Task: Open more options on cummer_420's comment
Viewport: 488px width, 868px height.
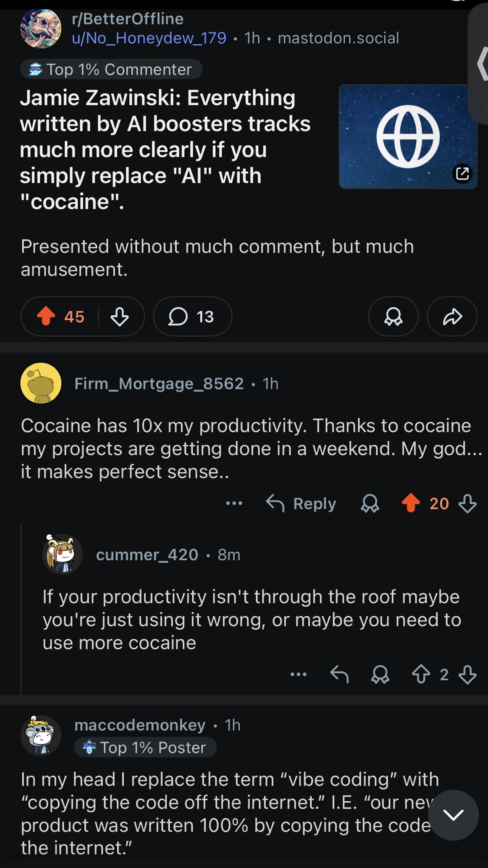Action: (298, 674)
